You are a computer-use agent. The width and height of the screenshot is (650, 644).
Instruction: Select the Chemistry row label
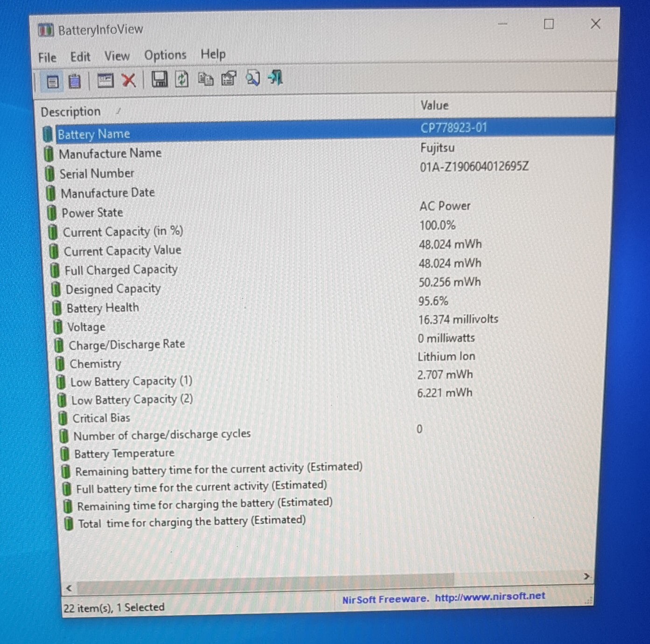point(95,364)
